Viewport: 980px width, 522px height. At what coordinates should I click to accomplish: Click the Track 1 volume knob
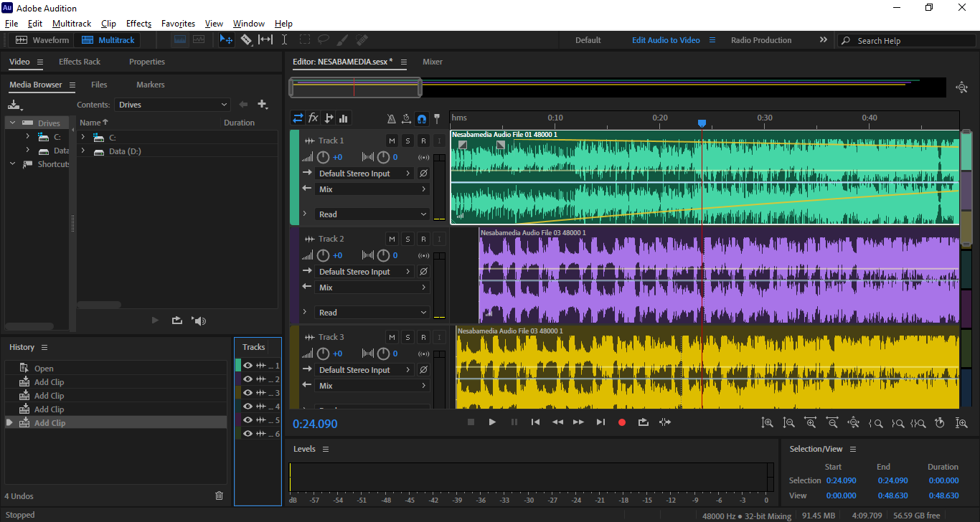pyautogui.click(x=324, y=157)
